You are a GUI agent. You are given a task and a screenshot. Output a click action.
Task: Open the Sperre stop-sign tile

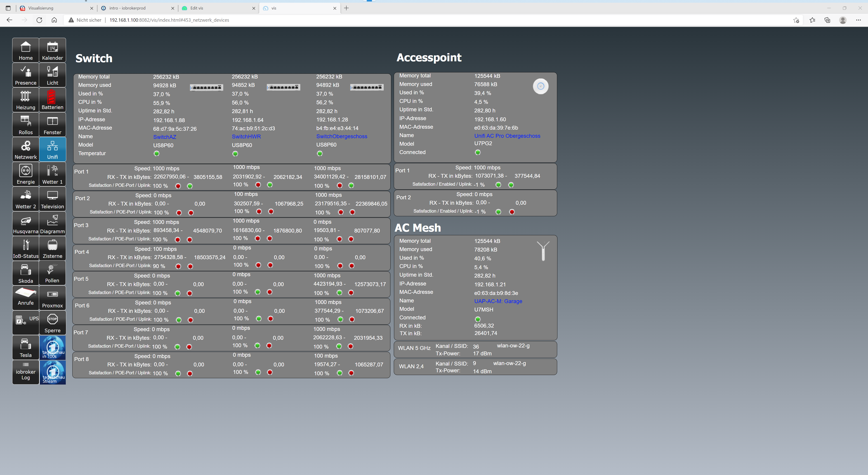[52, 323]
